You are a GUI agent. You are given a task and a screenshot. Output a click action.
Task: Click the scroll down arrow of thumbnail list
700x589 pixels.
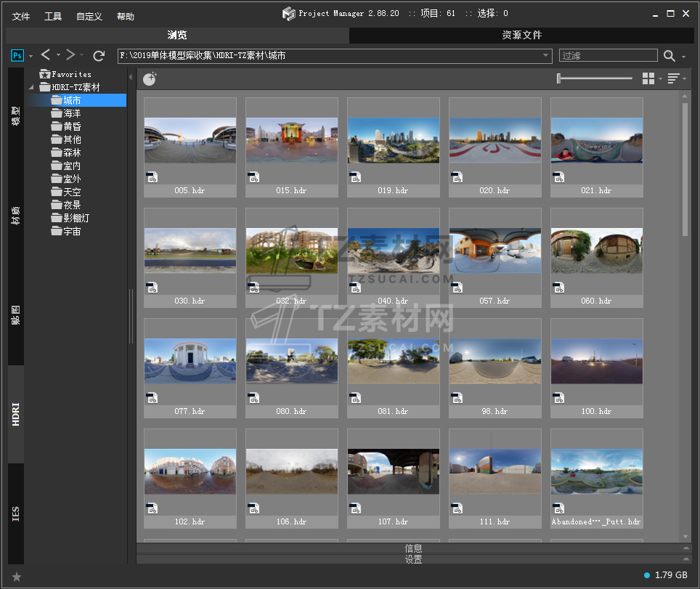tap(685, 536)
